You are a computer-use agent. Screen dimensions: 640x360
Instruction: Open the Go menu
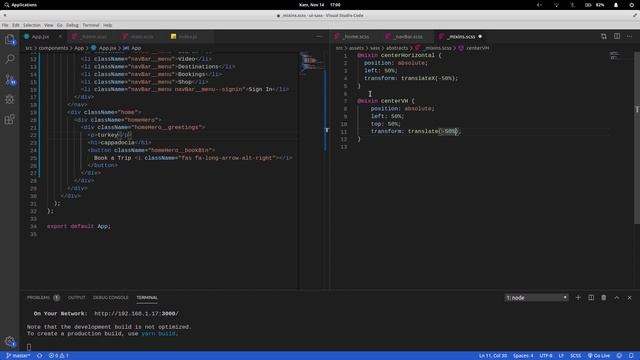(x=60, y=25)
